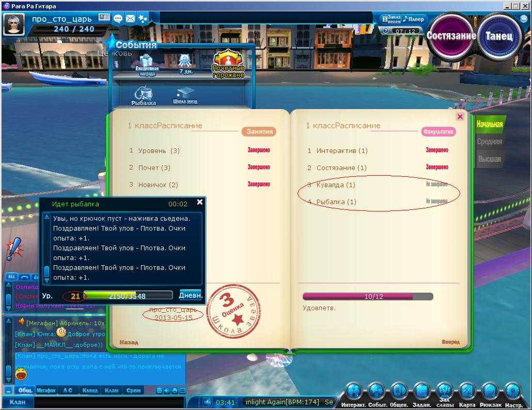
Task: Click the chat message input field
Action: 109,402
